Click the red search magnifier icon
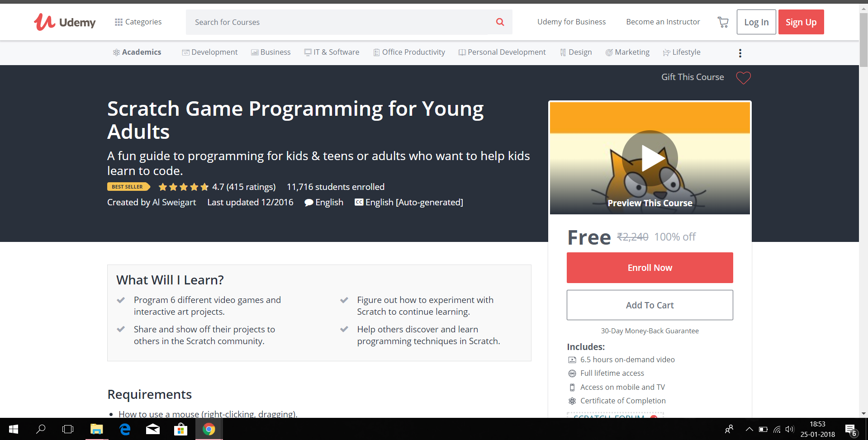The height and width of the screenshot is (440, 868). [x=500, y=22]
